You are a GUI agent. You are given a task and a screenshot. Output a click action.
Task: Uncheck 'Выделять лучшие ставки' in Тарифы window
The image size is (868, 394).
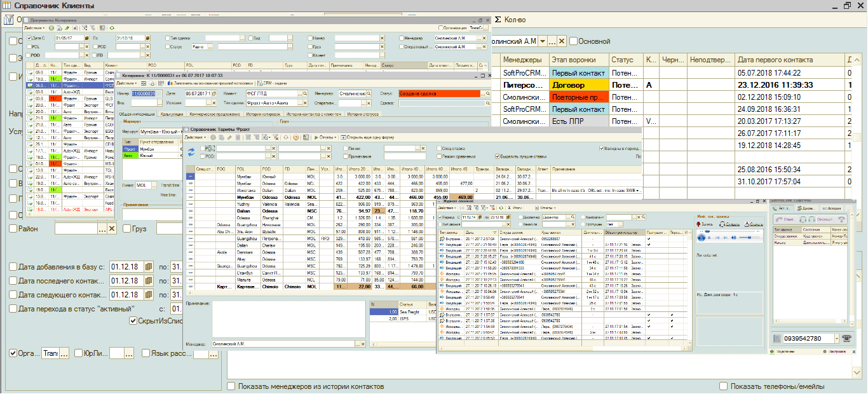(496, 157)
